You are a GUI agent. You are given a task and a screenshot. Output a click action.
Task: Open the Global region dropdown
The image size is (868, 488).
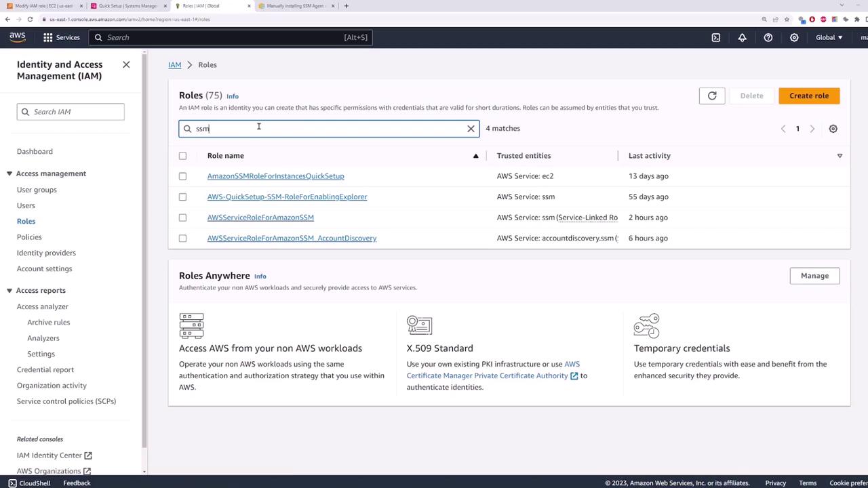coord(829,37)
